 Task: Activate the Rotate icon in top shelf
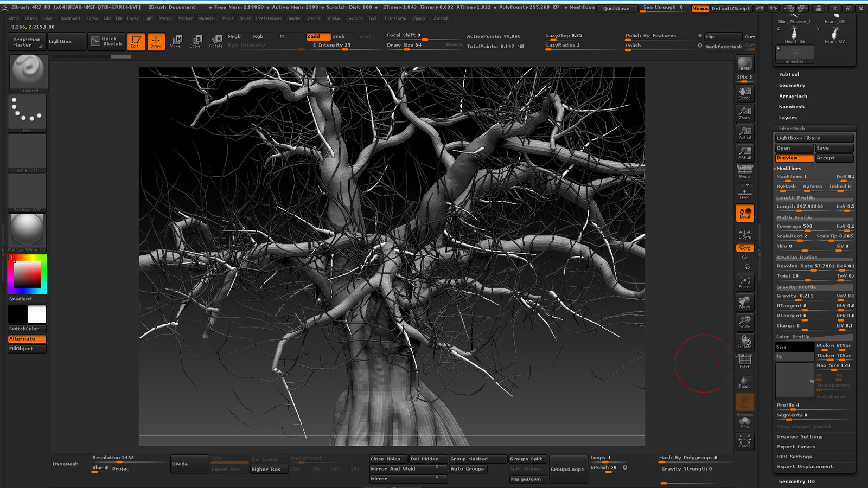pyautogui.click(x=216, y=41)
